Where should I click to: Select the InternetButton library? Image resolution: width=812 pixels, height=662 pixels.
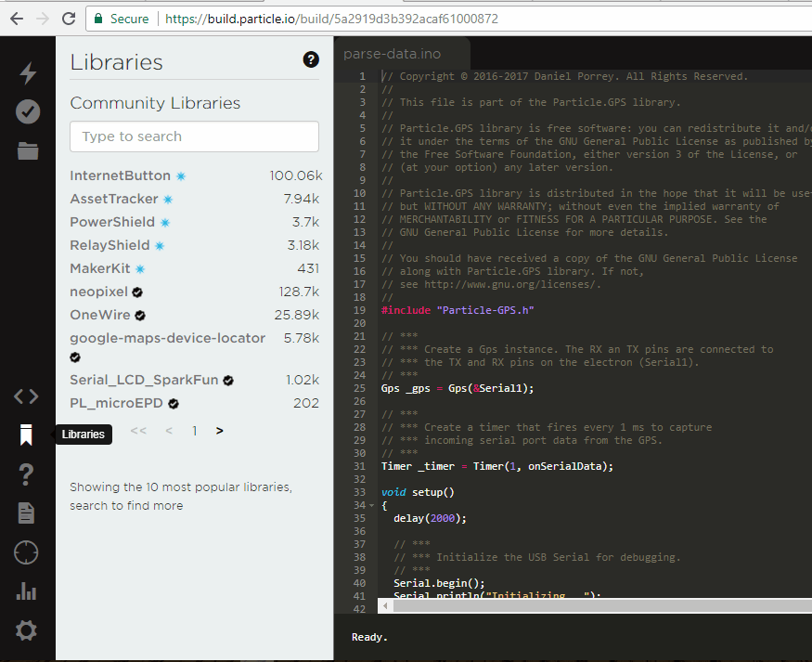click(121, 175)
